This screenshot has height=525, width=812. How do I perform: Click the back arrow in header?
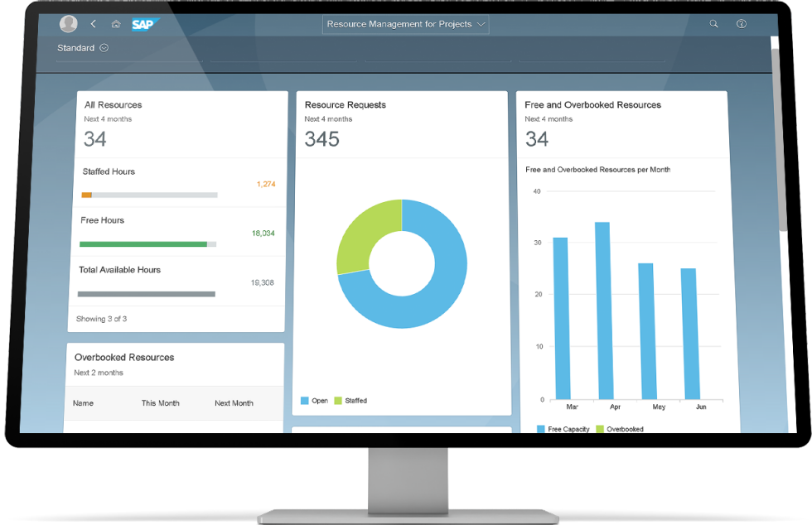pyautogui.click(x=94, y=24)
